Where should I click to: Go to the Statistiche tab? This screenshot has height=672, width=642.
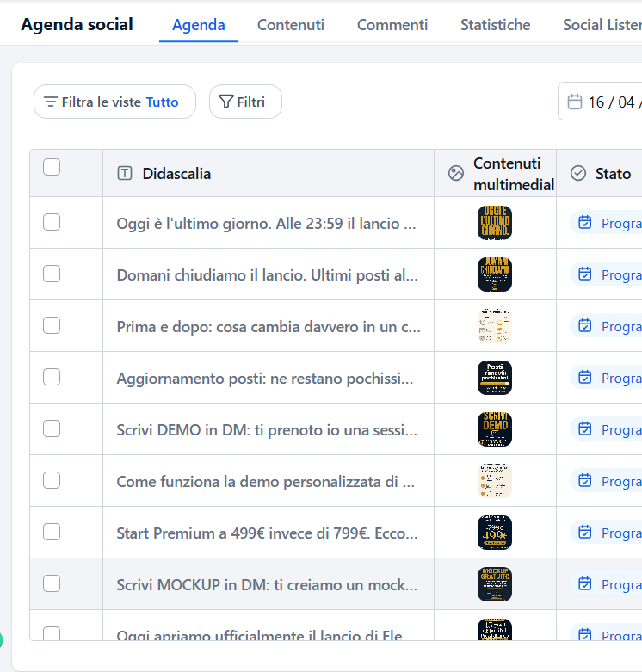click(495, 25)
